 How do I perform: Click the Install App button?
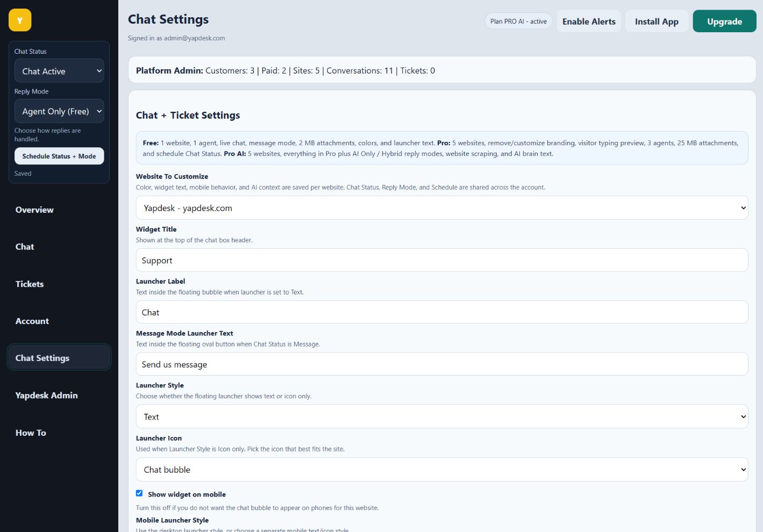point(657,21)
